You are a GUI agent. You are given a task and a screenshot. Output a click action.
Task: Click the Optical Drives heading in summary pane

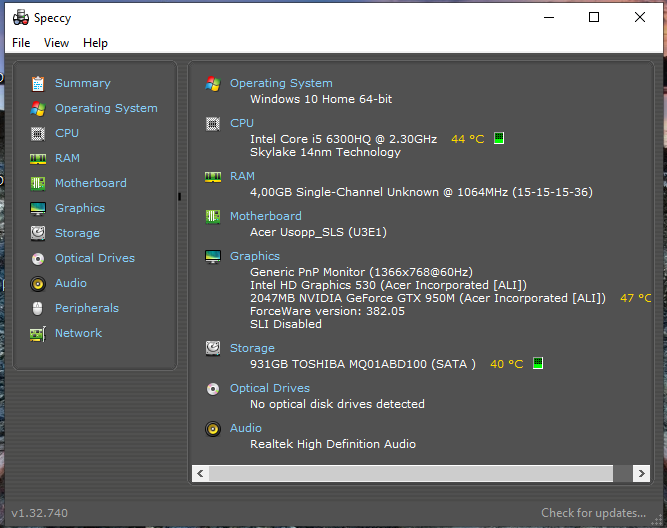[269, 389]
